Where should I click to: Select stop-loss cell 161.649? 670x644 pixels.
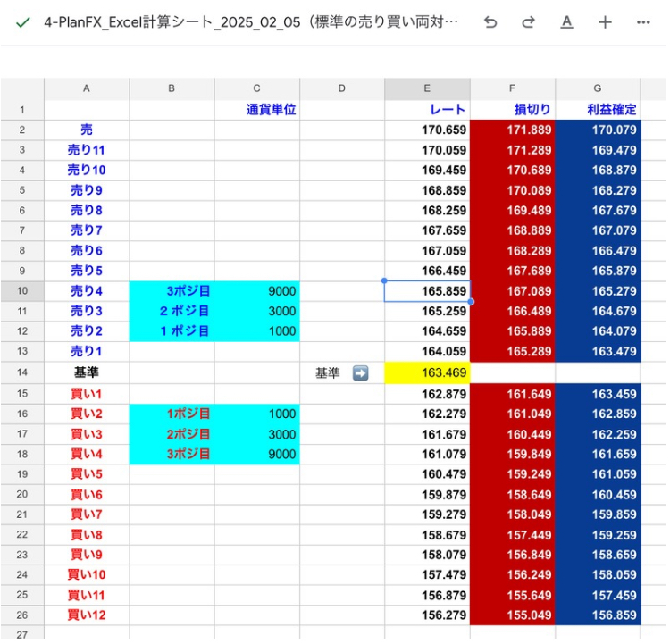point(513,394)
